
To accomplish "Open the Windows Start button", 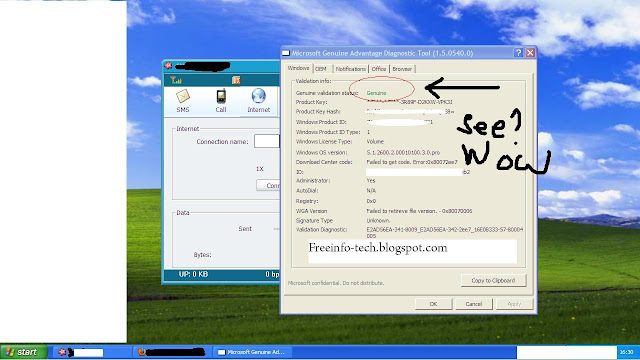I will tap(24, 352).
